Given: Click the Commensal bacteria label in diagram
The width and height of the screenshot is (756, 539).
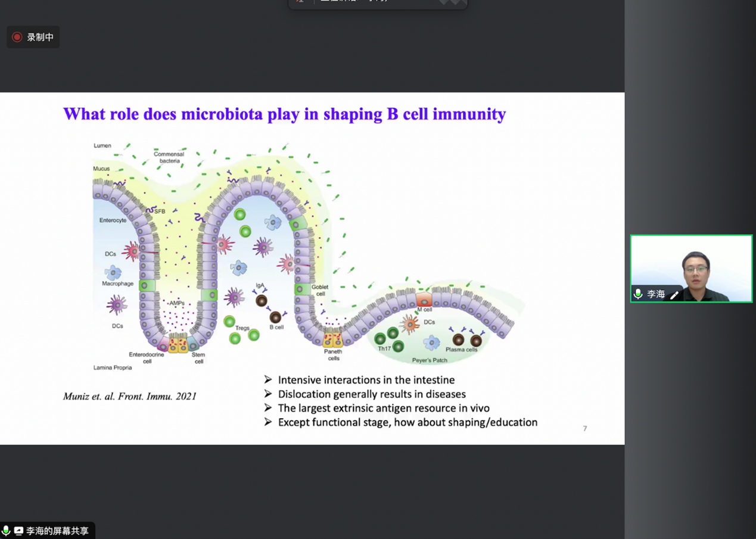Looking at the screenshot, I should pyautogui.click(x=169, y=157).
